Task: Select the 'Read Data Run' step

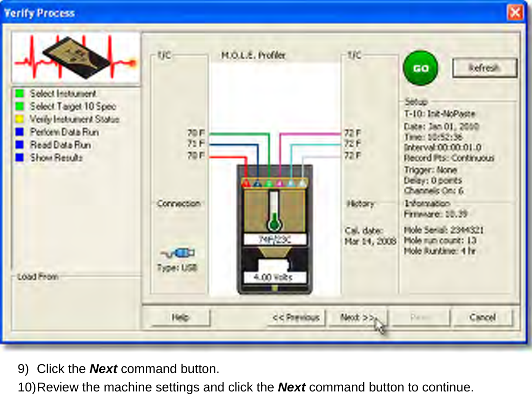Action: coord(60,145)
